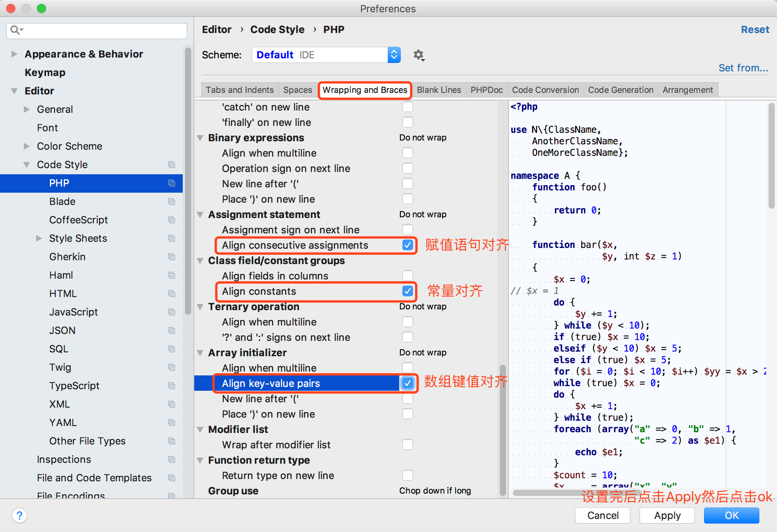
Task: Click the copy icon beside Blade
Action: point(172,202)
